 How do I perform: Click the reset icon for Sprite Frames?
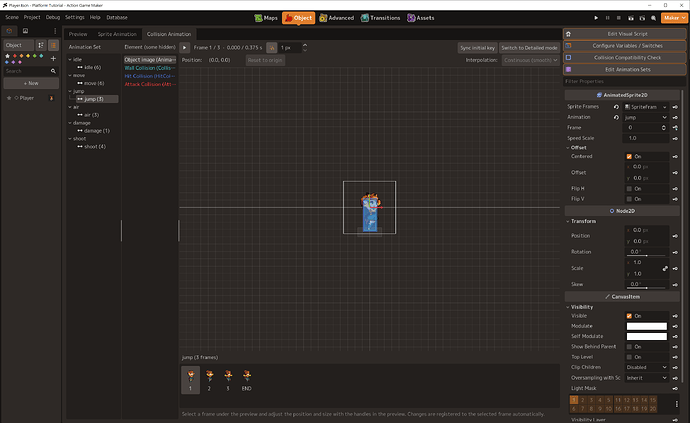pyautogui.click(x=616, y=107)
